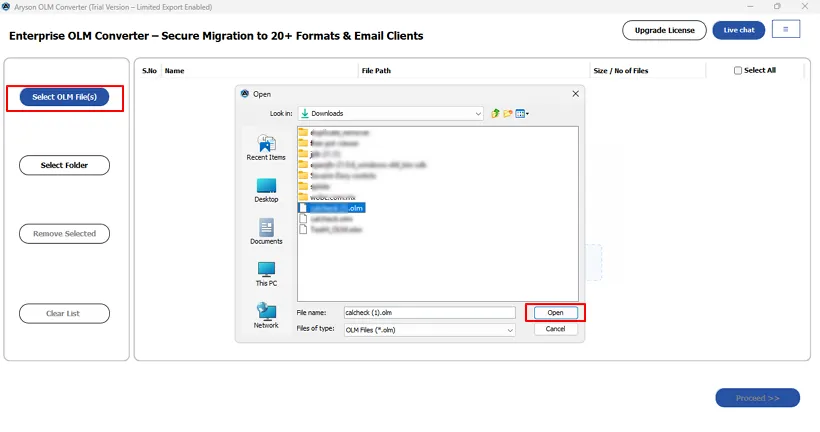Cancel the Open file dialog
The width and height of the screenshot is (820, 432).
(555, 329)
